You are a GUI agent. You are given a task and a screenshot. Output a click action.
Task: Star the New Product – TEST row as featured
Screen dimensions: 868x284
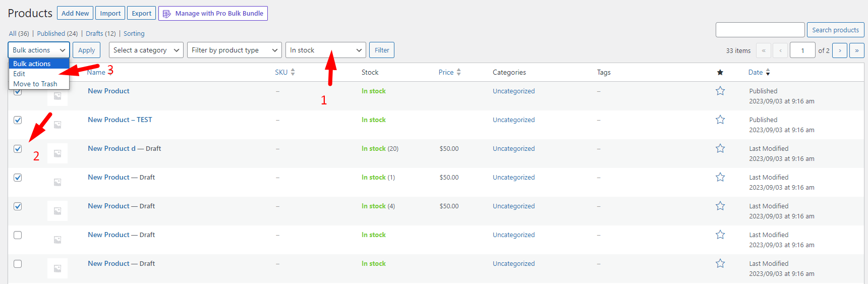720,120
